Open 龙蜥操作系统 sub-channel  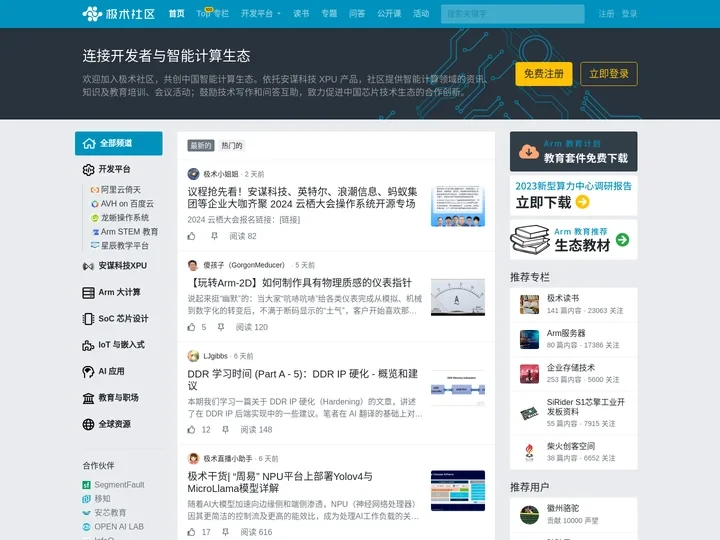119,218
